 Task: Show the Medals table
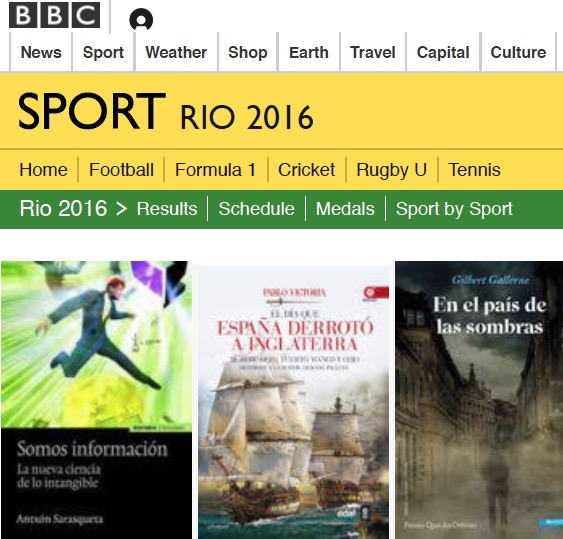345,209
